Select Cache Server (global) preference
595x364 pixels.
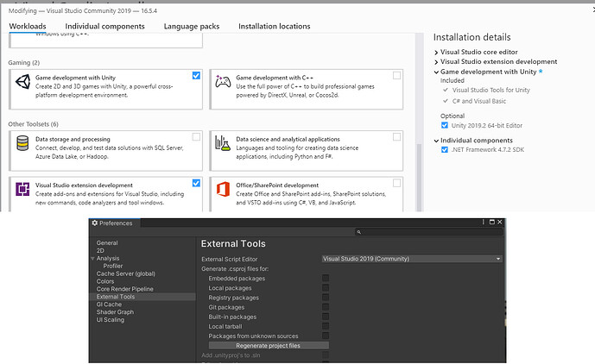[x=125, y=273]
